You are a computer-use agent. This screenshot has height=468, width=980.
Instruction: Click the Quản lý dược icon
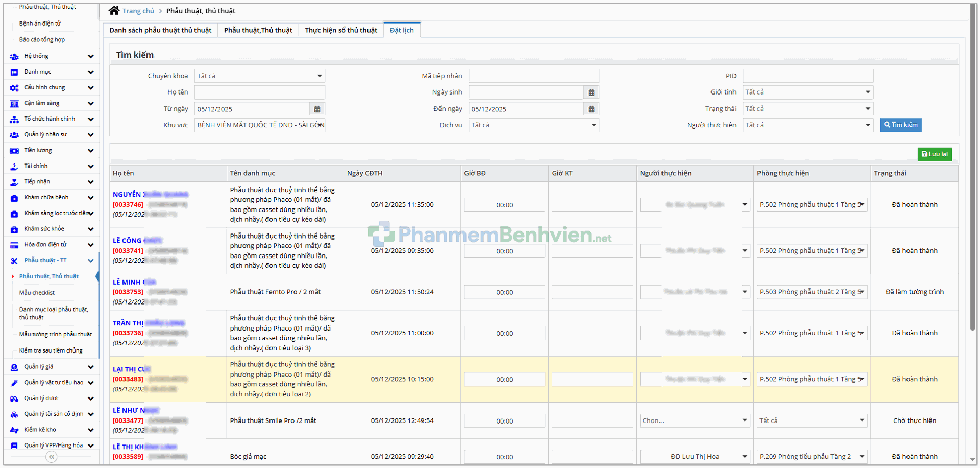coord(14,399)
